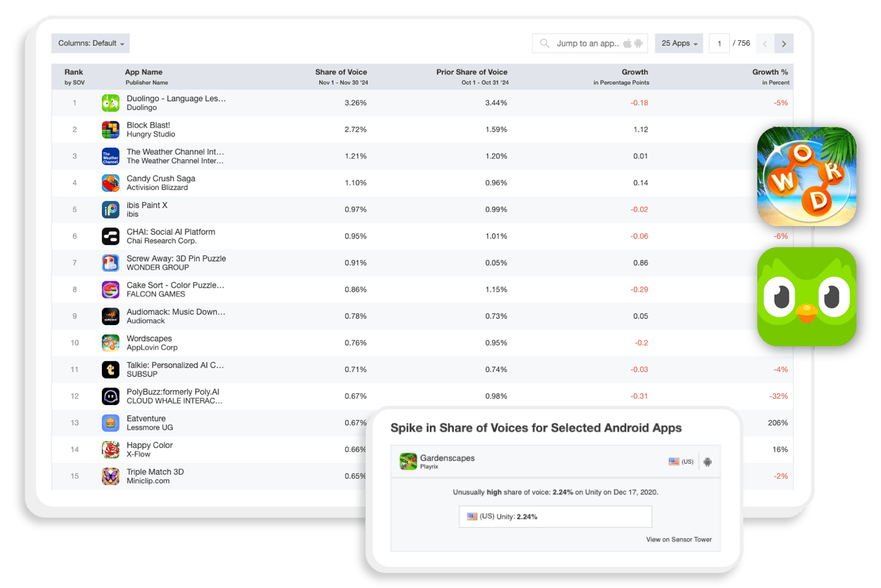
Task: Open Screw Away: 3D Pin Puzzle link
Action: pos(176,258)
